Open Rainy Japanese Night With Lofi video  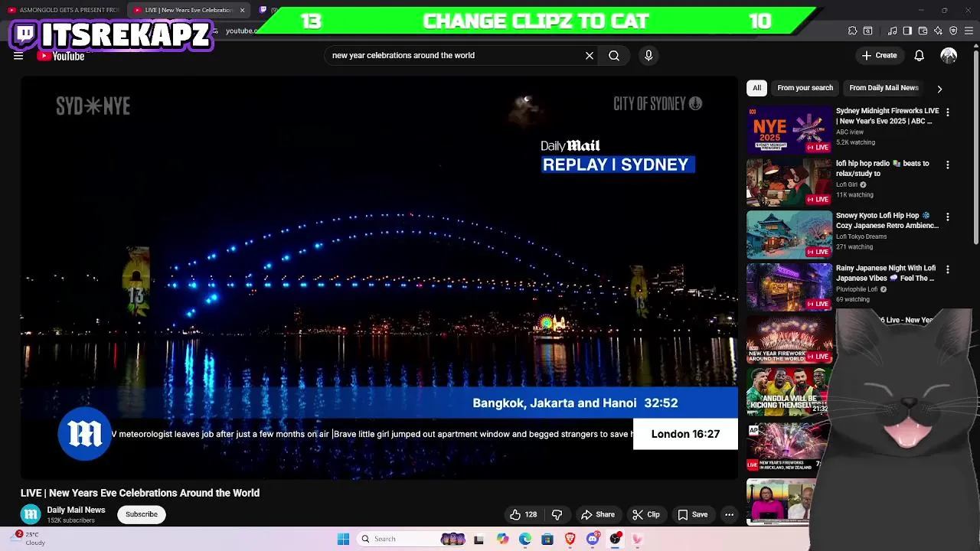(x=886, y=273)
